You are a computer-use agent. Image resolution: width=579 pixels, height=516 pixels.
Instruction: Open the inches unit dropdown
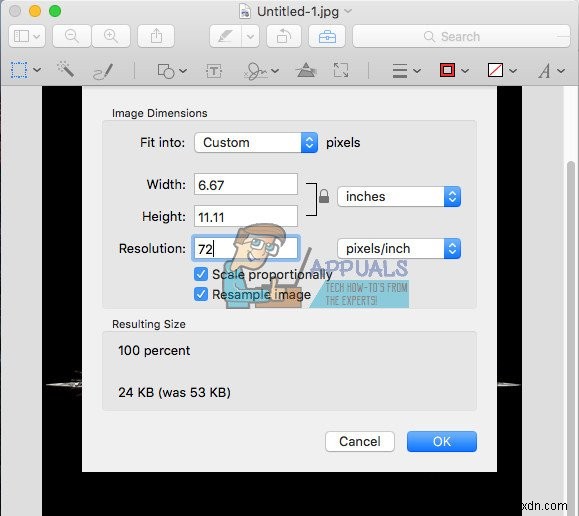399,197
